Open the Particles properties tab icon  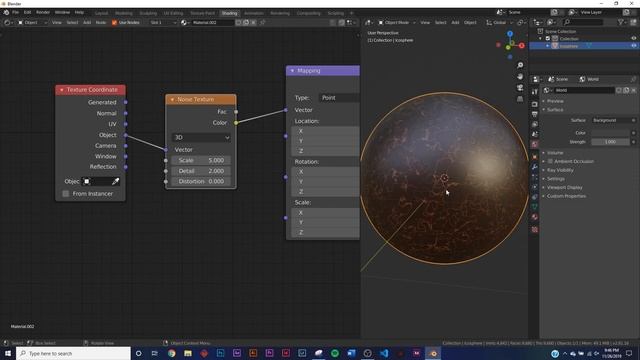click(535, 177)
